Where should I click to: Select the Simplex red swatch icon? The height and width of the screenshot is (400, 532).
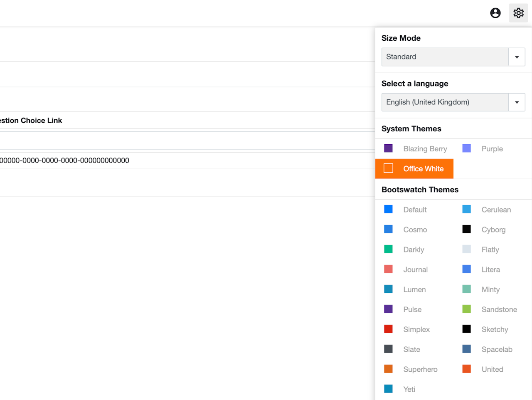(388, 329)
